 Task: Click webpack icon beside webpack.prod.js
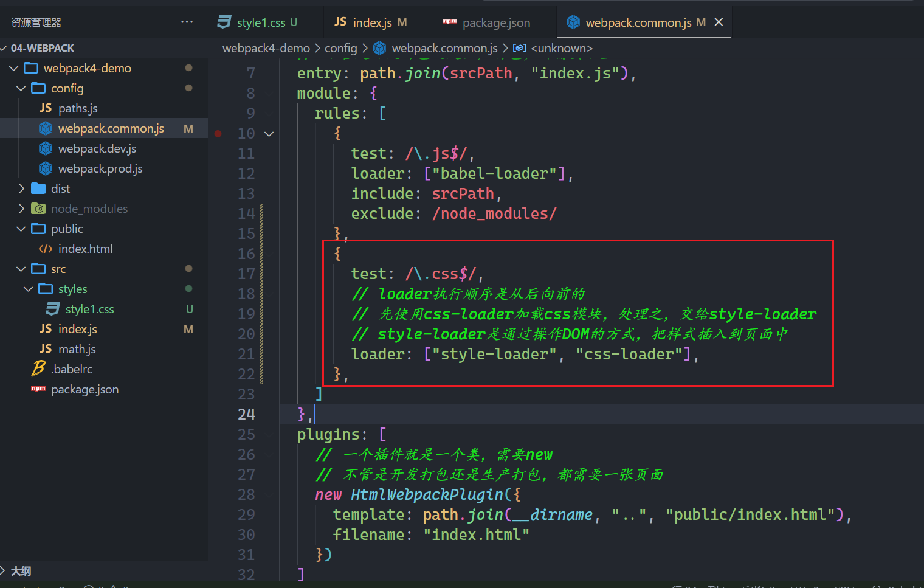tap(46, 168)
